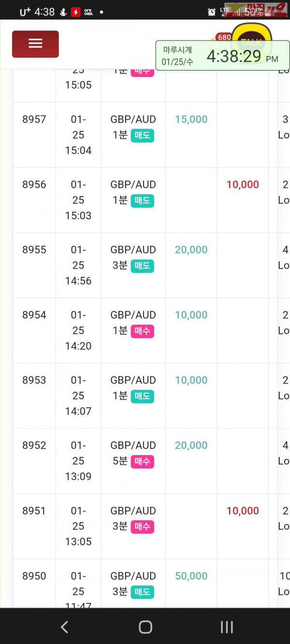Select the 매수 badge in row 8951
This screenshot has width=290, height=644.
(142, 527)
